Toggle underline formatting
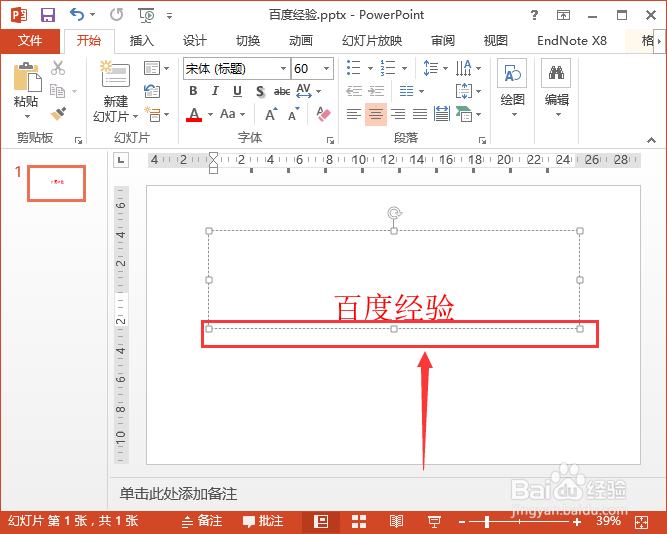 (x=237, y=91)
